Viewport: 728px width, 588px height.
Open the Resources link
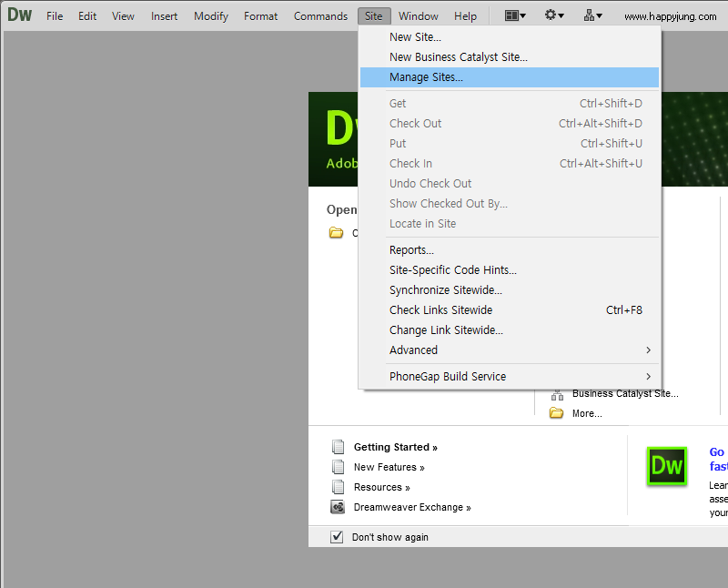point(381,487)
